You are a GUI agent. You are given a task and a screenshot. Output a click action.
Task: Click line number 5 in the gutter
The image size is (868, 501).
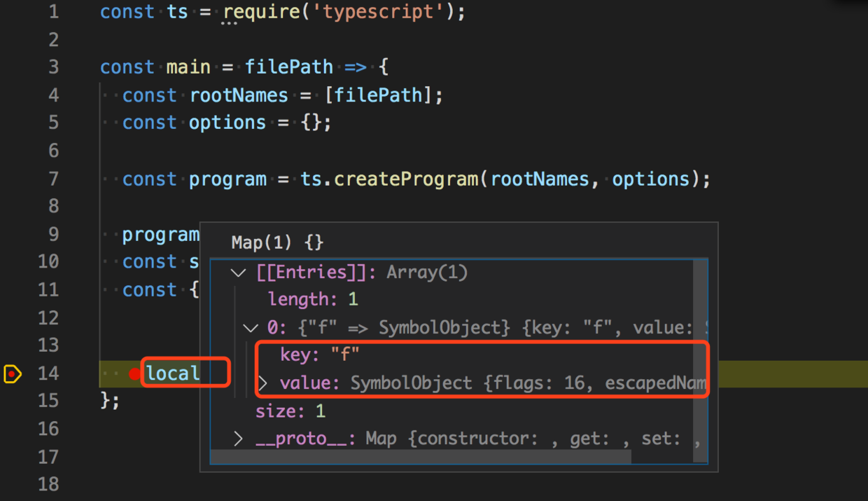[54, 122]
